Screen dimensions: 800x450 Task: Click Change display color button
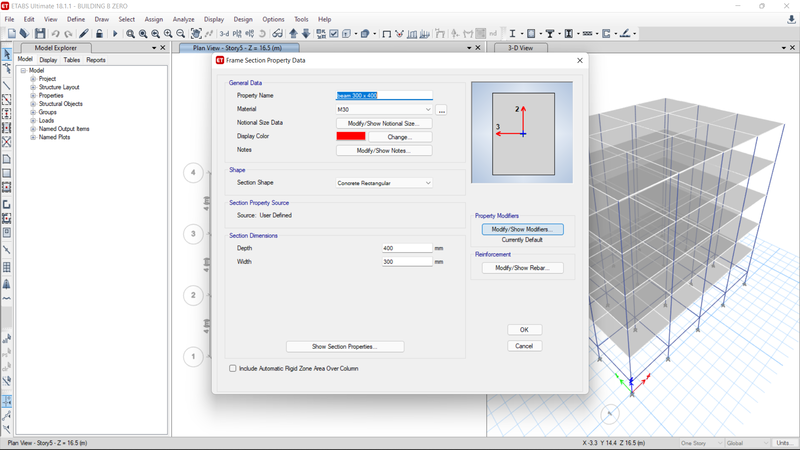pyautogui.click(x=400, y=137)
